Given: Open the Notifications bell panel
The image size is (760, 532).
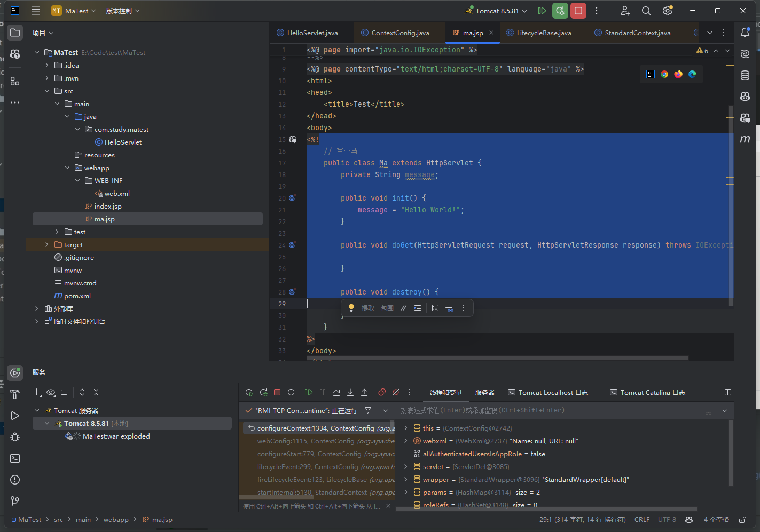Looking at the screenshot, I should click(745, 33).
